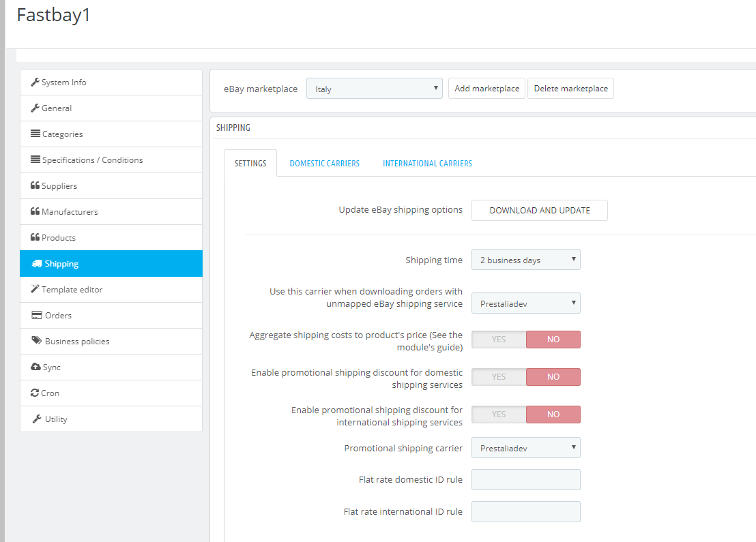Click the Flat rate international ID rule field
Viewport: 756px width, 542px height.
click(525, 511)
